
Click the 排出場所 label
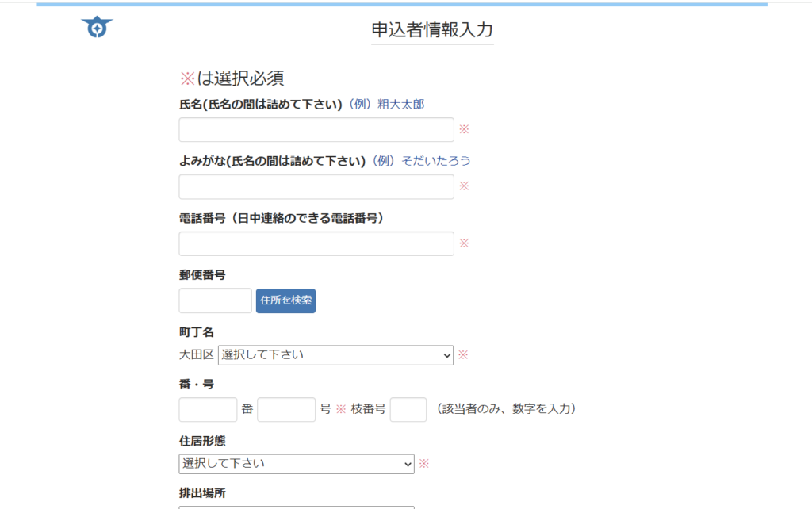(202, 493)
